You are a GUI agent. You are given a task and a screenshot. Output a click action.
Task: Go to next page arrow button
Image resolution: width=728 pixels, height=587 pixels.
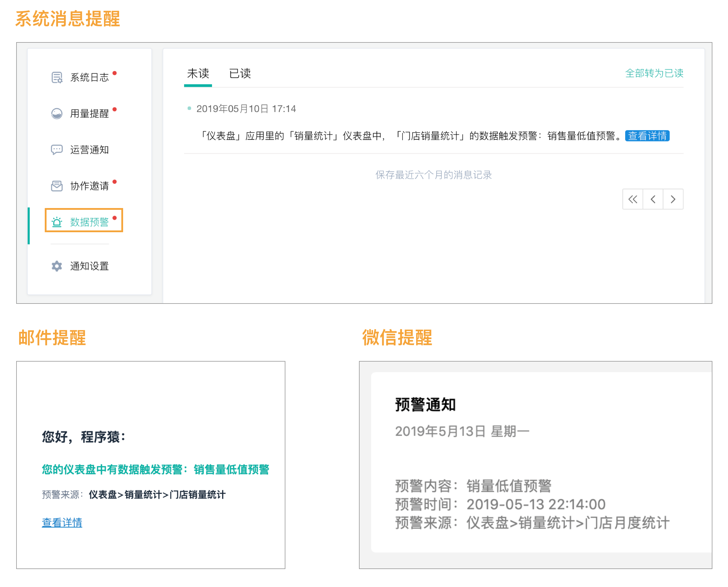click(673, 199)
